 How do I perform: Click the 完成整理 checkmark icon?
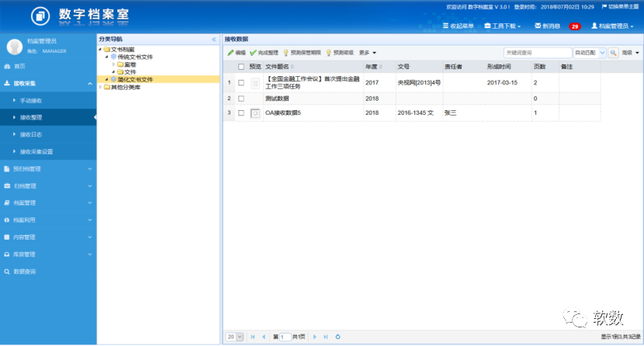click(253, 53)
